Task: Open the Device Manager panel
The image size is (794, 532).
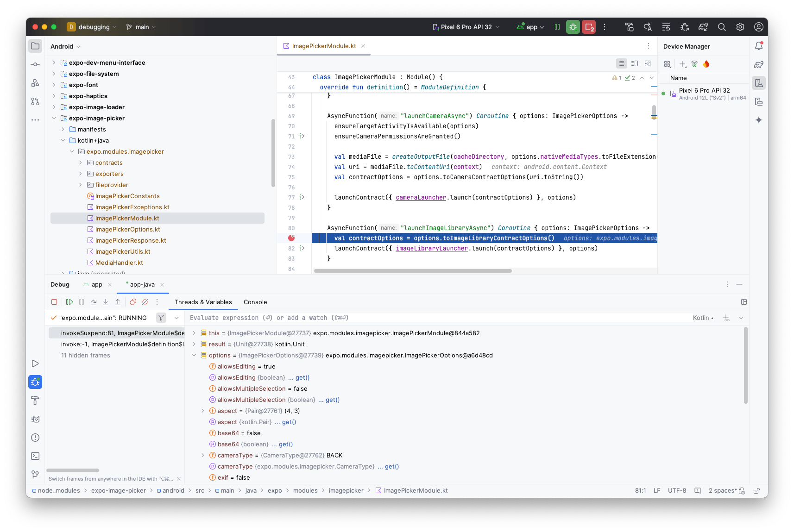Action: [758, 83]
